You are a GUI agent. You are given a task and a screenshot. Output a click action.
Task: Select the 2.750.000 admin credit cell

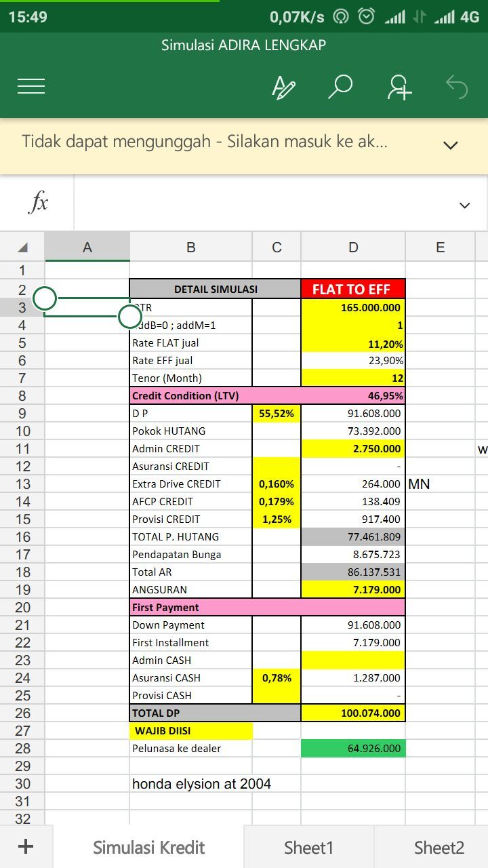coord(353,448)
